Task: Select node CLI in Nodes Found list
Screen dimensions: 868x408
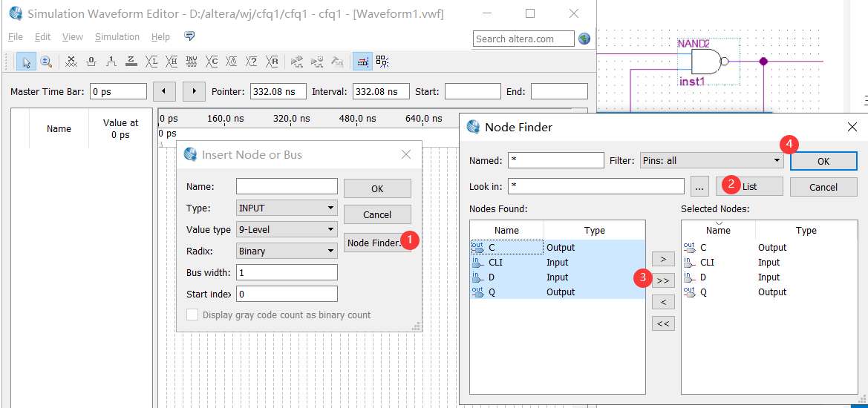Action: 558,262
